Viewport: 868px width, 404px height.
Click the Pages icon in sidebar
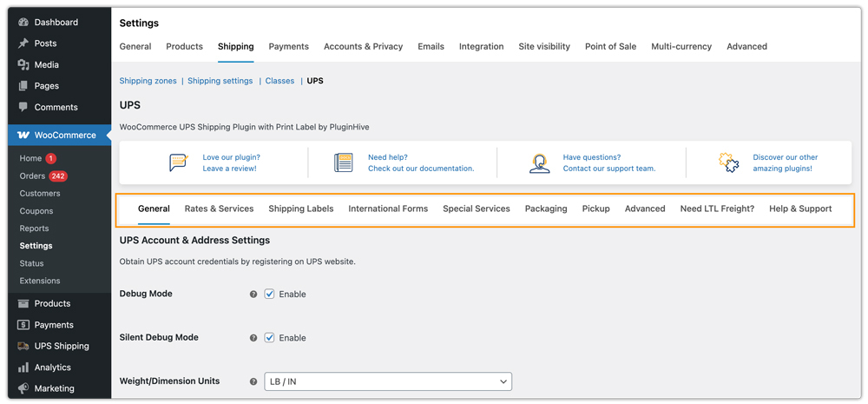(x=23, y=86)
